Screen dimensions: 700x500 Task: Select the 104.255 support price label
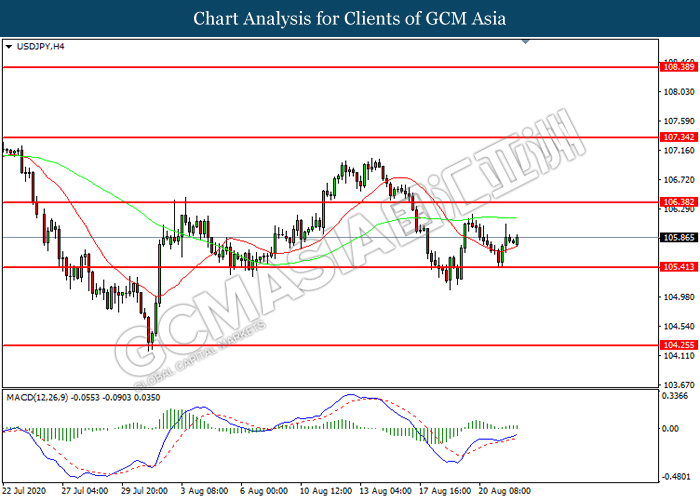click(x=679, y=345)
